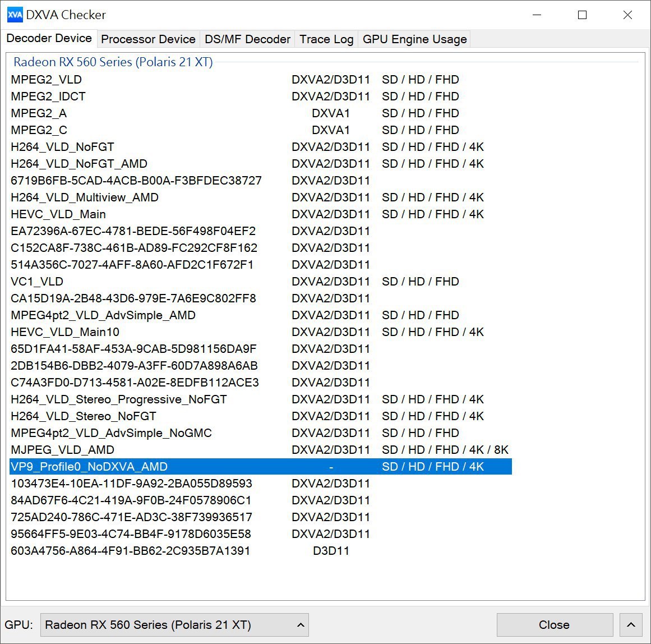Select the H264_VLD_NoFGT row
Screen dimensions: 651x644
click(x=261, y=146)
